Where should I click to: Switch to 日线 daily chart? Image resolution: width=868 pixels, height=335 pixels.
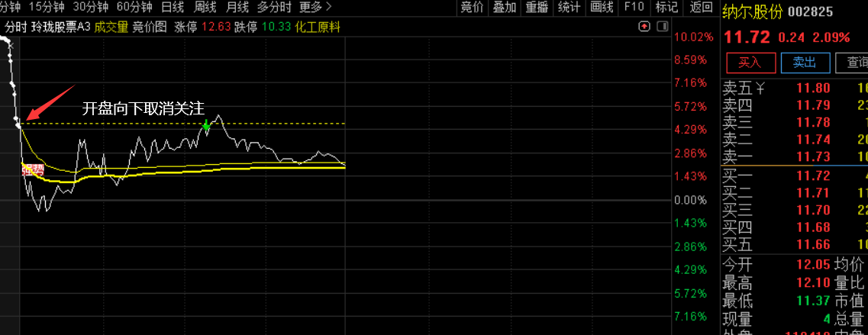coord(173,8)
